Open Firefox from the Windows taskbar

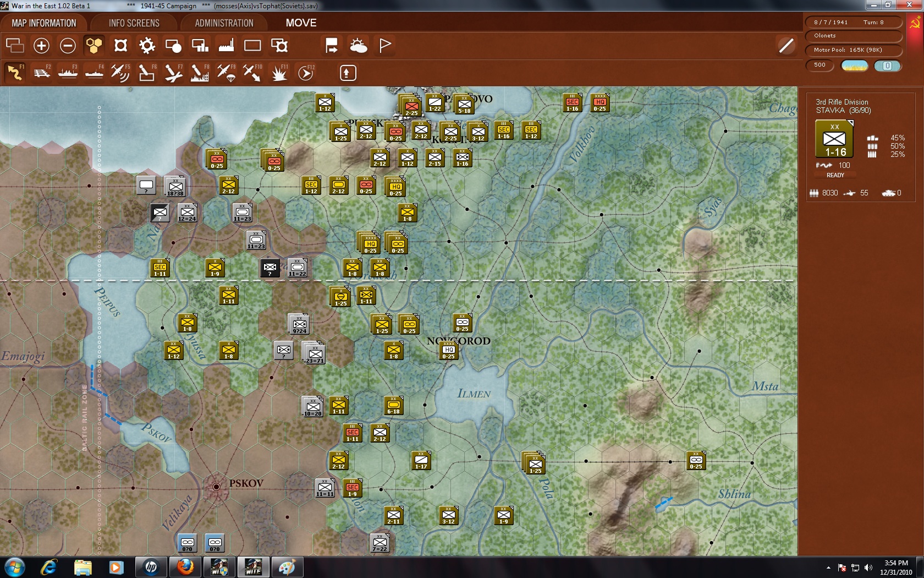pyautogui.click(x=184, y=566)
